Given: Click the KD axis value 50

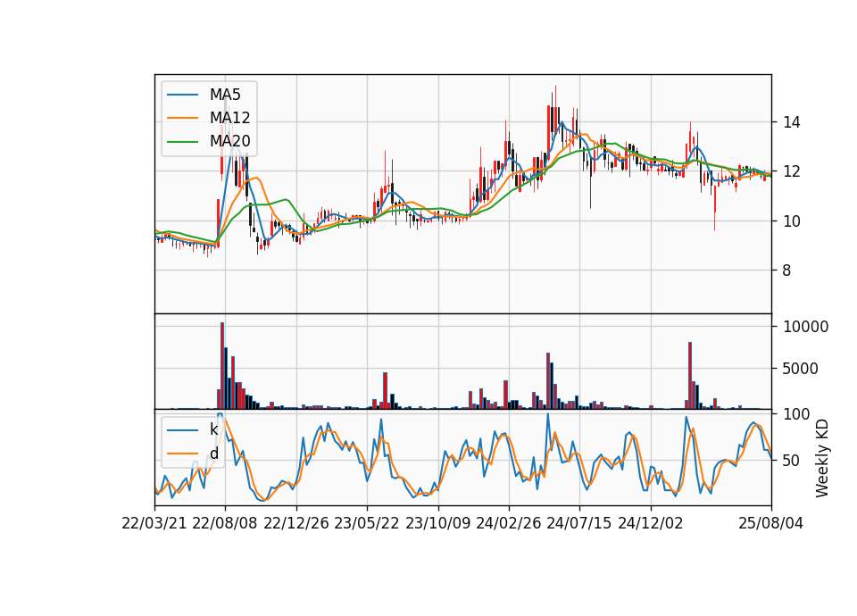Looking at the screenshot, I should (x=792, y=461).
